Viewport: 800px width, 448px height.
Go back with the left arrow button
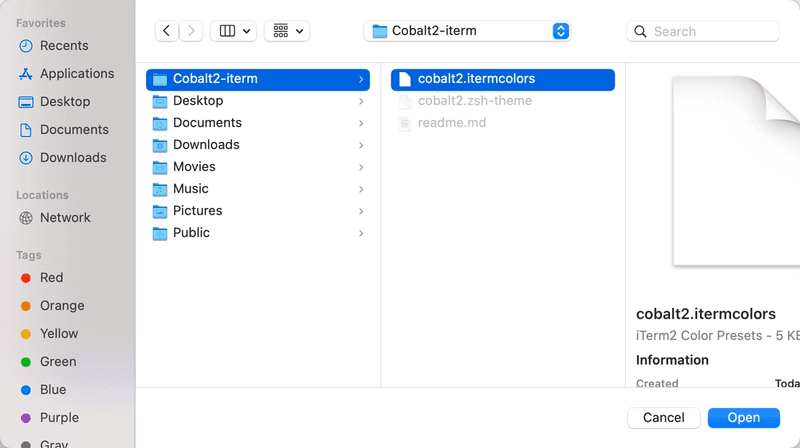pos(166,31)
